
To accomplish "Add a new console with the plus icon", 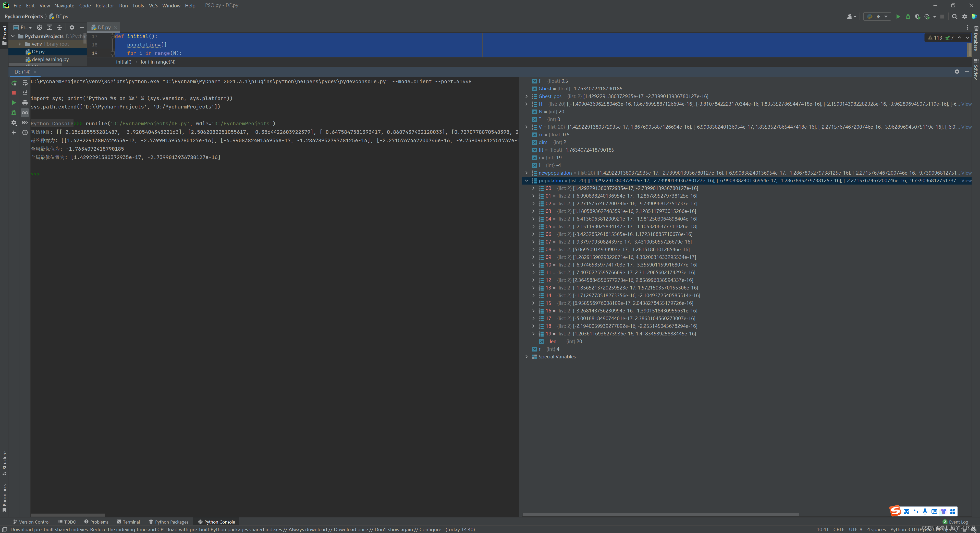I will click(14, 132).
